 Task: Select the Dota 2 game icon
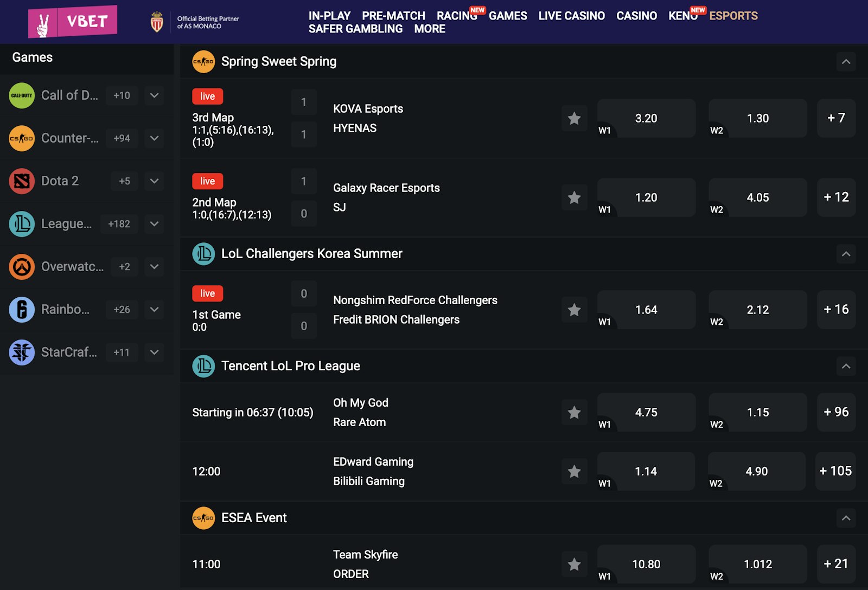(22, 181)
